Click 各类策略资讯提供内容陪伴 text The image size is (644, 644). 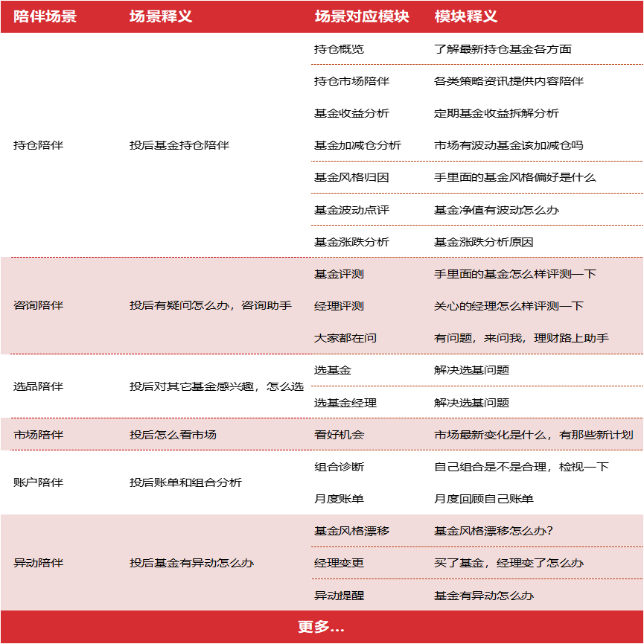pyautogui.click(x=508, y=81)
